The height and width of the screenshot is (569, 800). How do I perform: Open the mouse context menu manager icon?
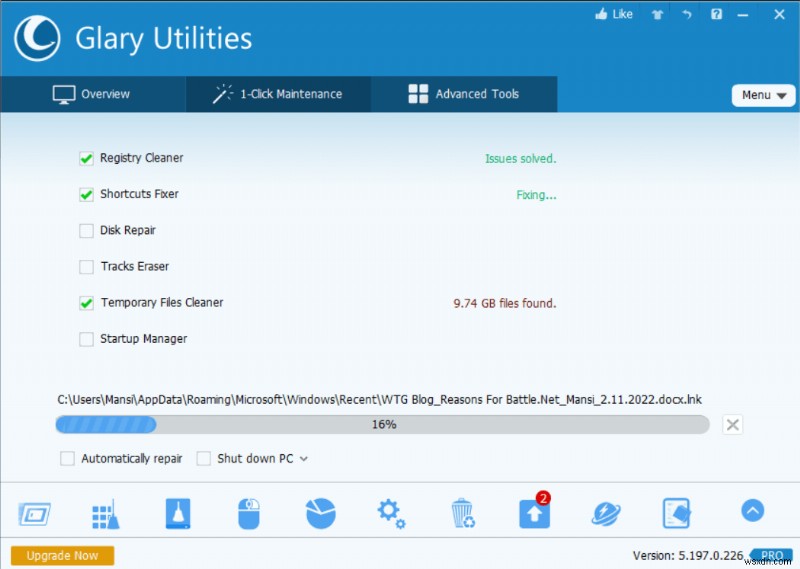249,513
